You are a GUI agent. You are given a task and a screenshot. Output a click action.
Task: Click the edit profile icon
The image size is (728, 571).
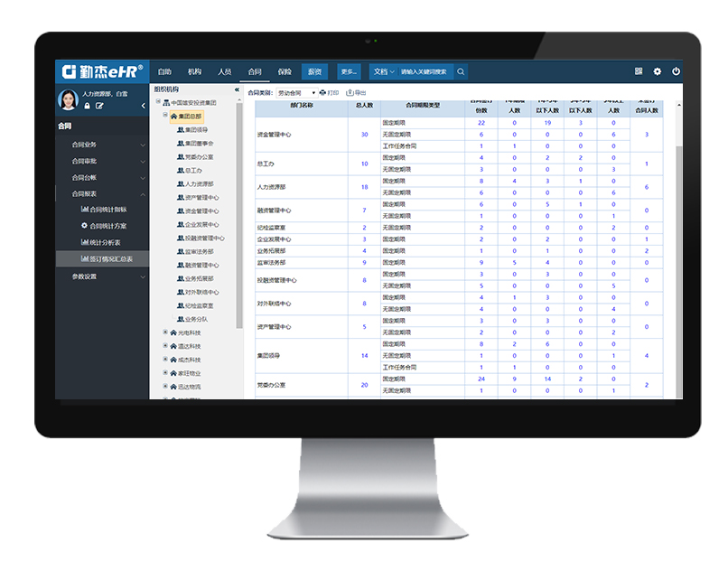point(99,106)
